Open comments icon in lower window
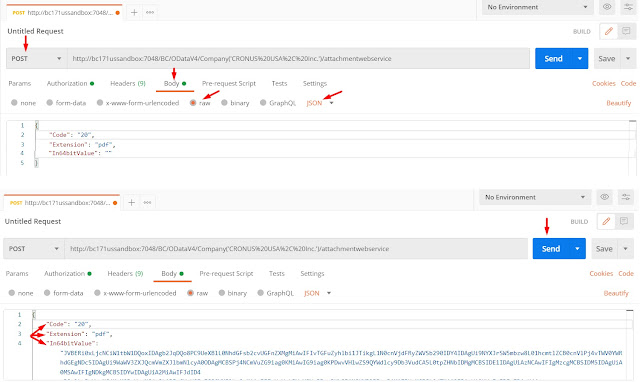640x382 pixels. pyautogui.click(x=623, y=222)
